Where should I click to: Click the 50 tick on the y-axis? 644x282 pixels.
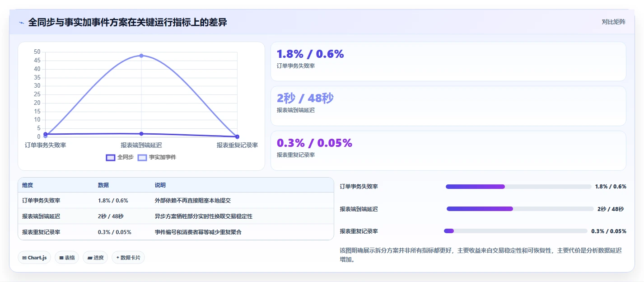[x=37, y=52]
